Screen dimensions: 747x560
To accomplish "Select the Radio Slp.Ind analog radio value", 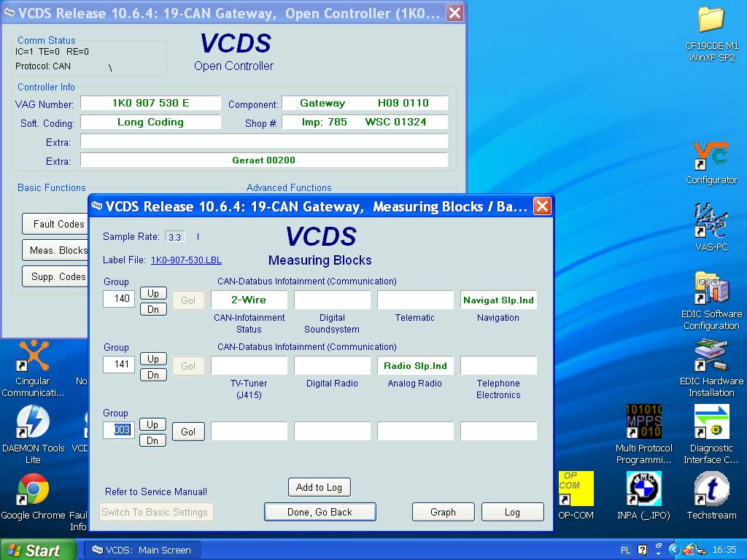I will pyautogui.click(x=415, y=366).
